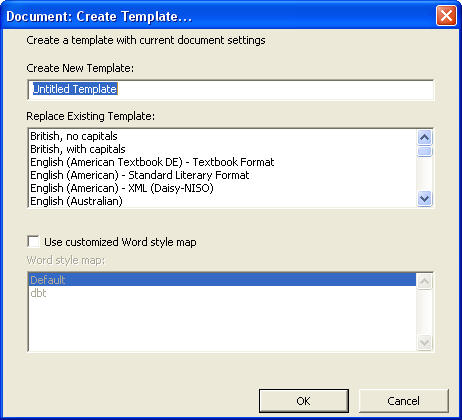Click the template list scroll up arrow
The width and height of the screenshot is (462, 420).
[424, 137]
